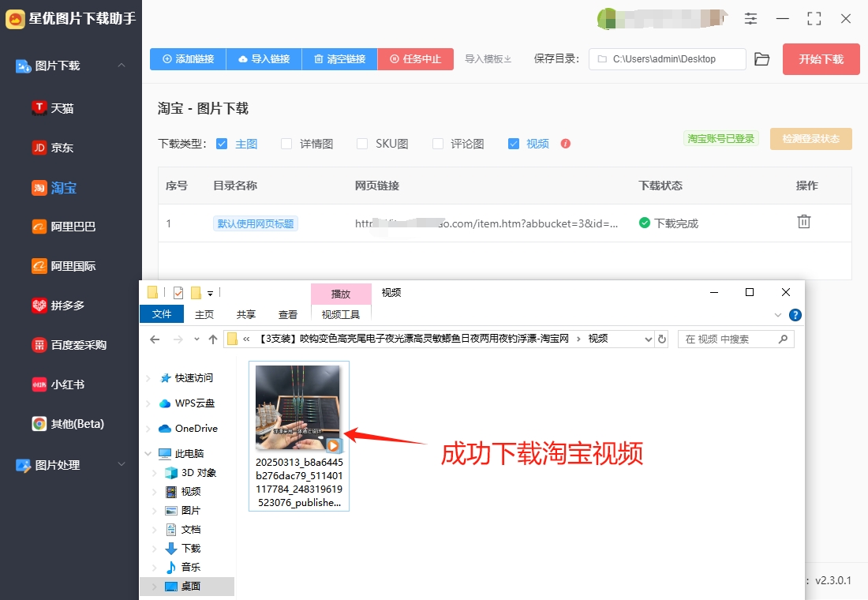Select the Taobao (淘宝) sidebar icon
This screenshot has height=600, width=868.
pos(39,188)
